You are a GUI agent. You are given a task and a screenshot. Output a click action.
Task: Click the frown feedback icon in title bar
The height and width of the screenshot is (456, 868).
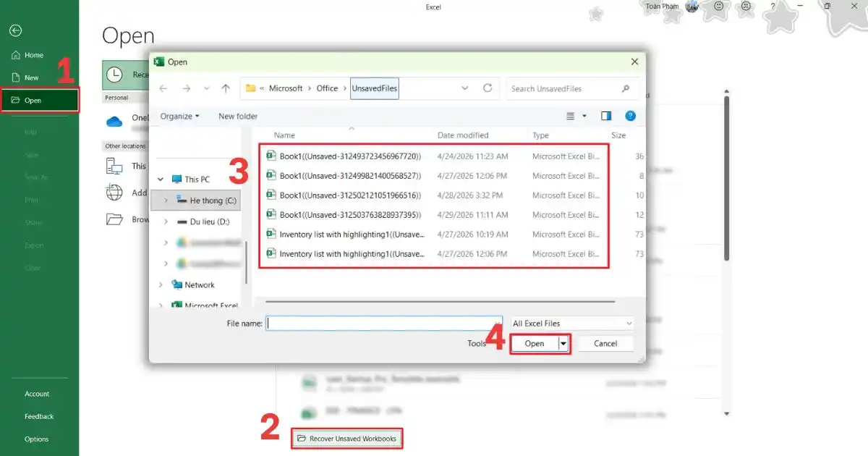point(746,7)
